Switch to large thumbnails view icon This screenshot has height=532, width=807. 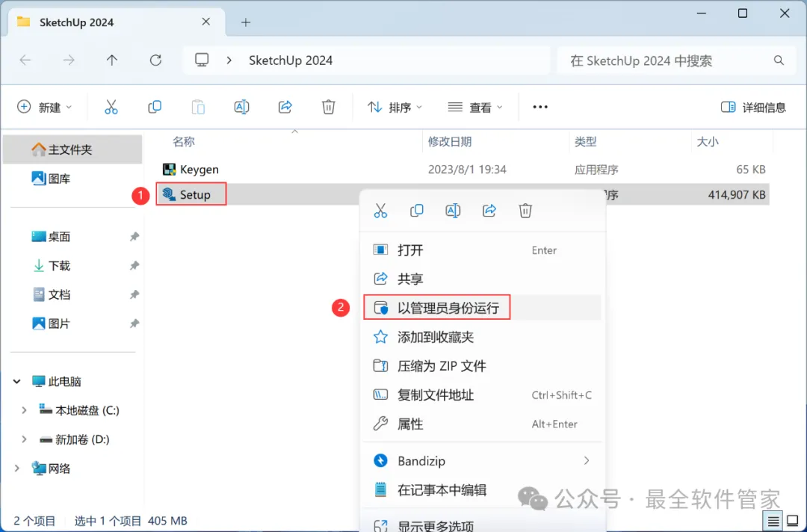(793, 522)
